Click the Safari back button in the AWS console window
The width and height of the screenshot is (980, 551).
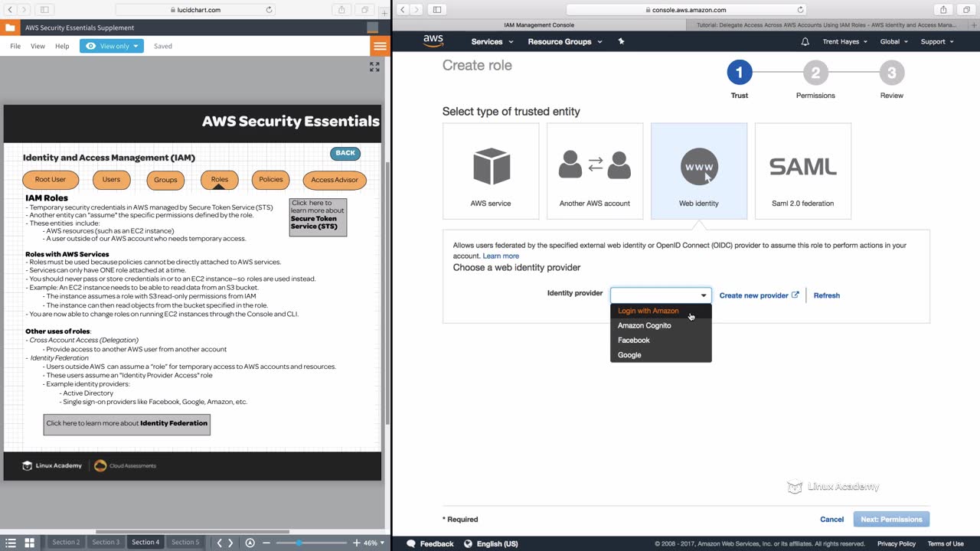403,10
